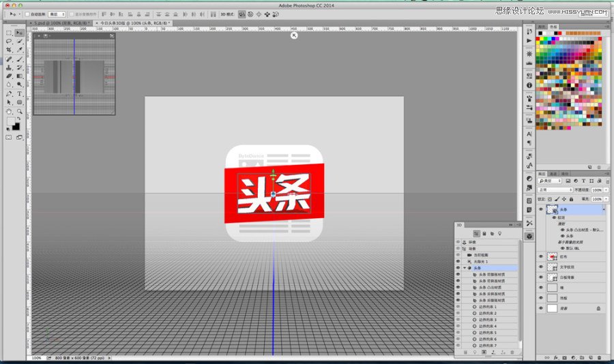Viewport: 614px width, 364px height.
Task: Hide the 地板 layer
Action: coord(541,298)
